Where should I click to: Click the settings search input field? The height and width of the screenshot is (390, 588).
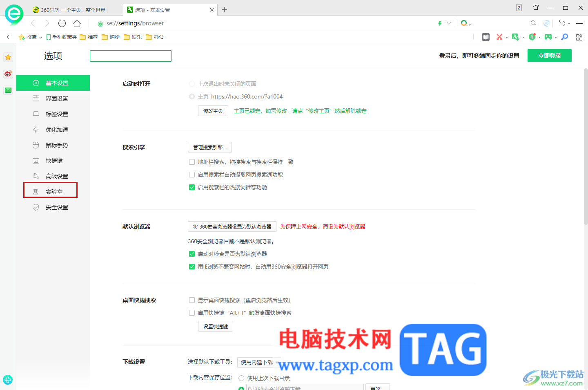coord(131,56)
